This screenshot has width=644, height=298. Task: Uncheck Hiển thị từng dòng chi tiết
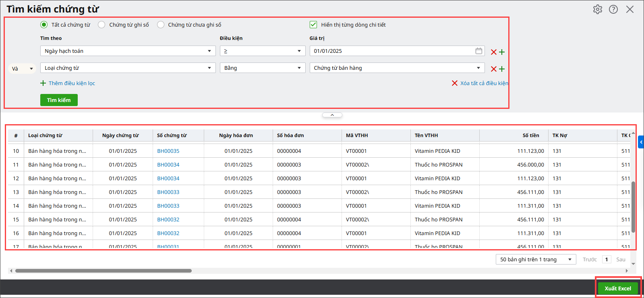[313, 25]
